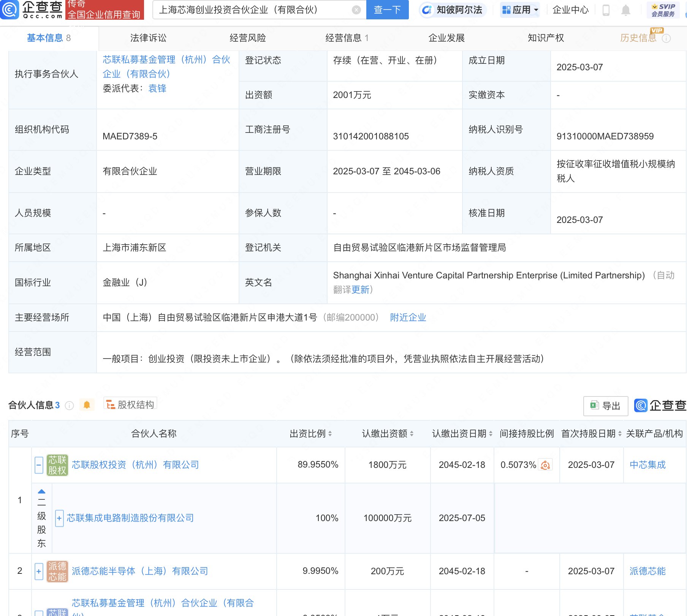687x616 pixels.
Task: Click the SVIP 会员服务 badge
Action: 663,10
